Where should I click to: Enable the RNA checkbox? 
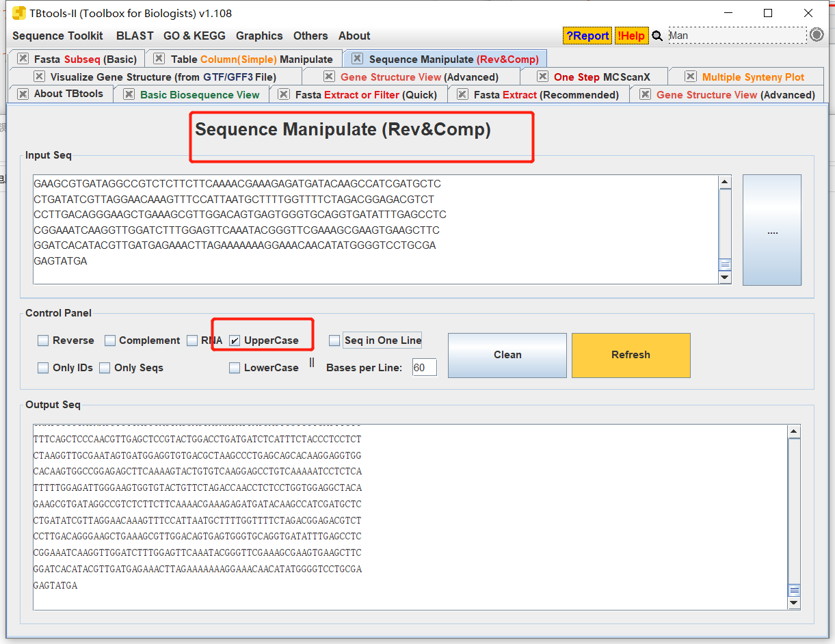click(192, 340)
